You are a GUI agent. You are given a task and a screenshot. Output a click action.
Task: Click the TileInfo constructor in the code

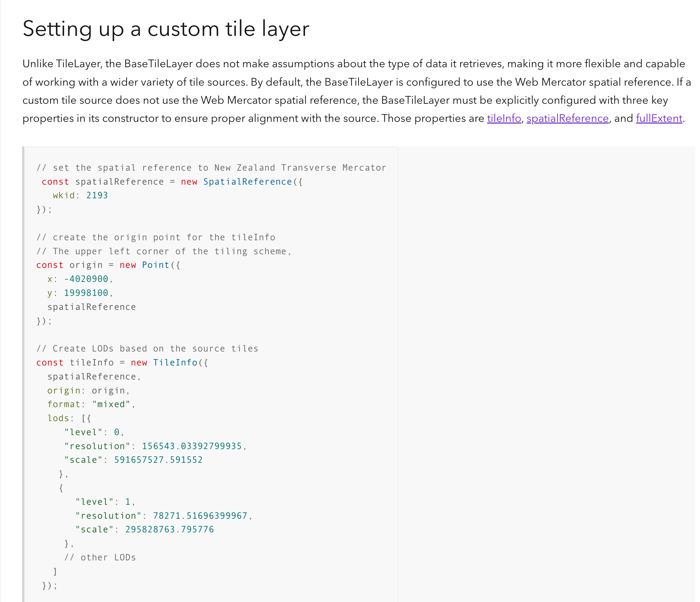click(176, 362)
